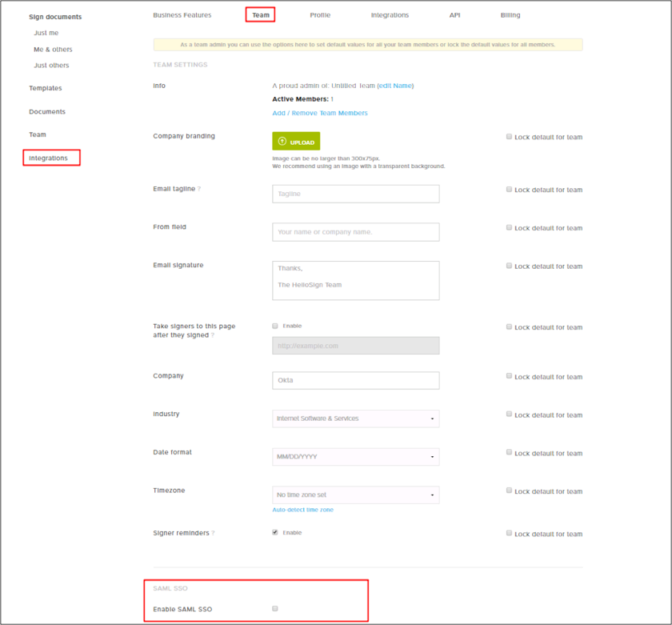This screenshot has height=625, width=672.
Task: Select Integrations in the left sidebar
Action: 49,158
